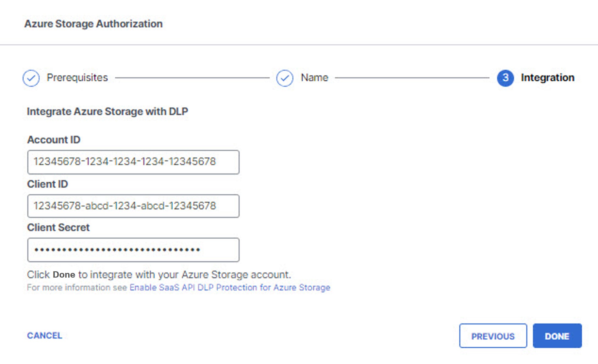Go to the Name step label
This screenshot has width=598, height=364.
[x=315, y=78]
